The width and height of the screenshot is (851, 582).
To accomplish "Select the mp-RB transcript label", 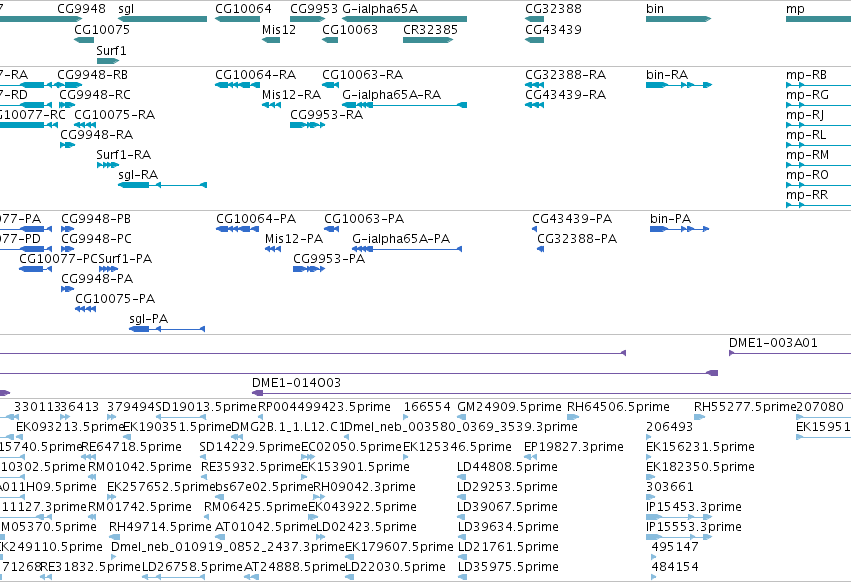I will tap(806, 74).
